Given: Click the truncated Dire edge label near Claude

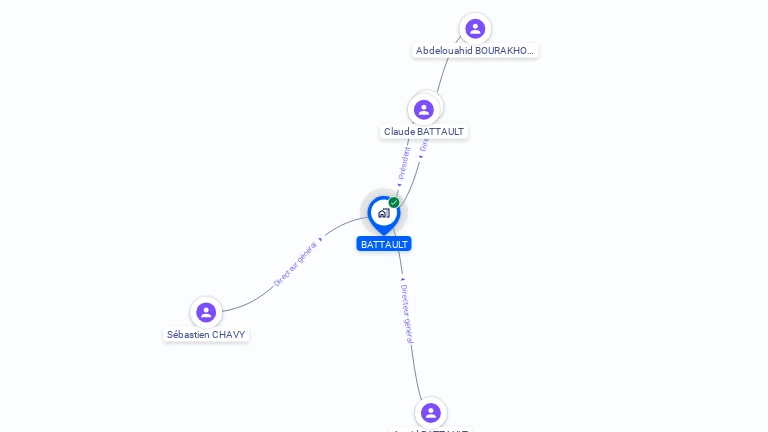Looking at the screenshot, I should tap(424, 144).
